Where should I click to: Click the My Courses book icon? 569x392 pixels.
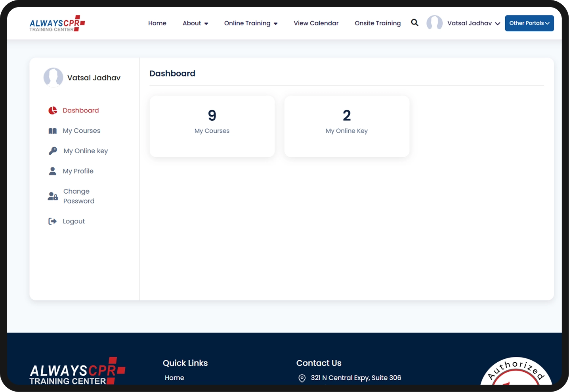pos(53,131)
